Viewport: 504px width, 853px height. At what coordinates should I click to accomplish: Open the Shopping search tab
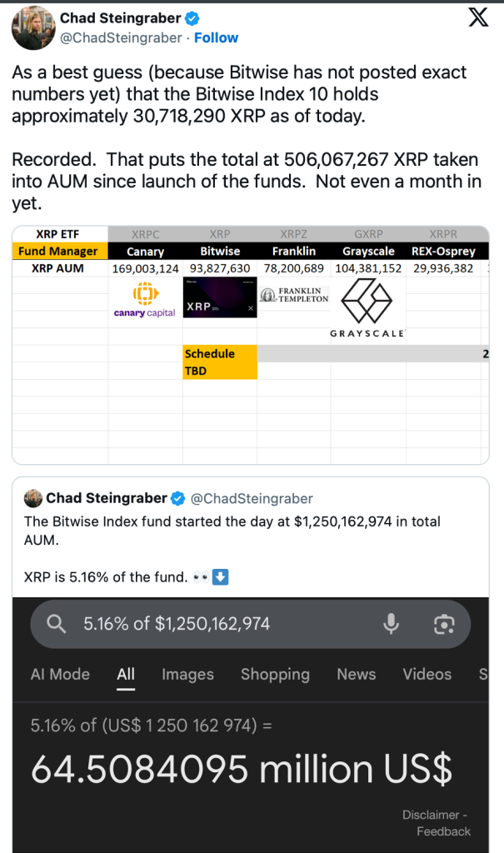[275, 675]
